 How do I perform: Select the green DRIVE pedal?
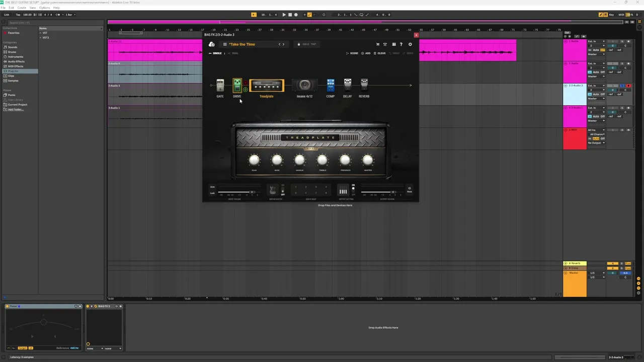click(x=237, y=85)
